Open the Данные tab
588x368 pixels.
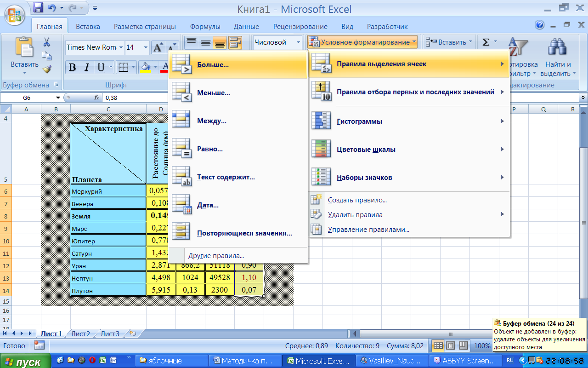pyautogui.click(x=246, y=27)
